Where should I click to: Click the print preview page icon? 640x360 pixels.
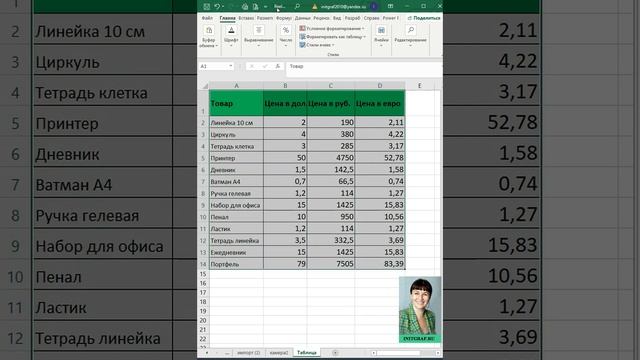(256, 7)
